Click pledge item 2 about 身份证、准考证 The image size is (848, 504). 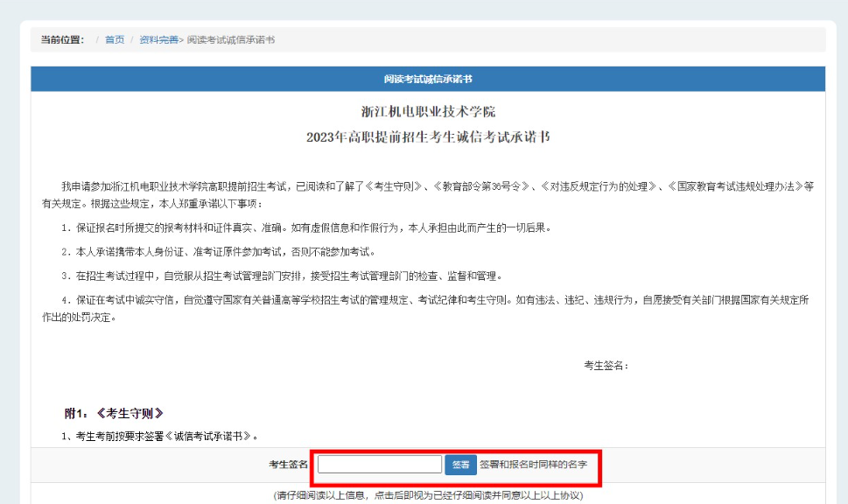[219, 252]
